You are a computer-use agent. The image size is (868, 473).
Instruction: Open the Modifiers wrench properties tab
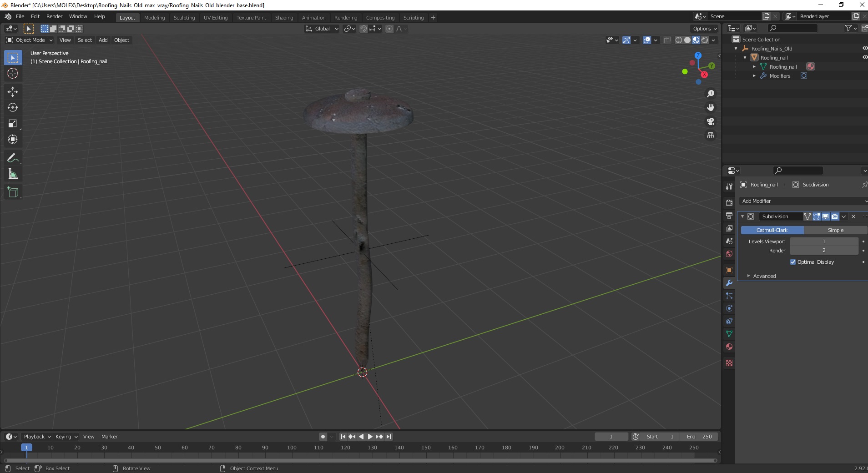pos(729,283)
